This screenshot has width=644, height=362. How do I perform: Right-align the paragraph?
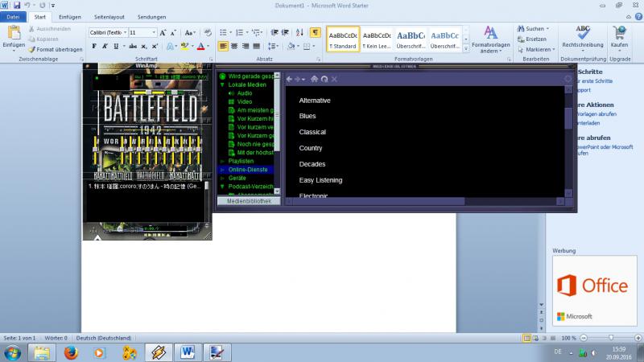pyautogui.click(x=246, y=47)
